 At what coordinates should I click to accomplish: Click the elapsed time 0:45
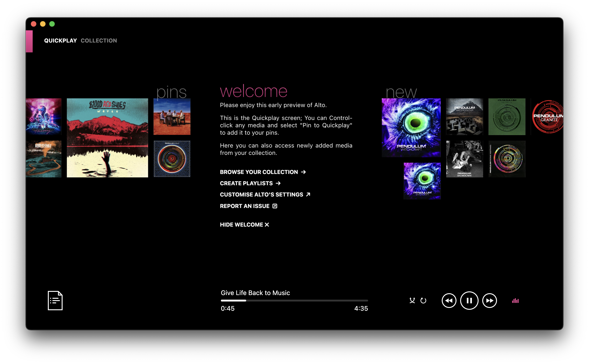[x=228, y=308]
